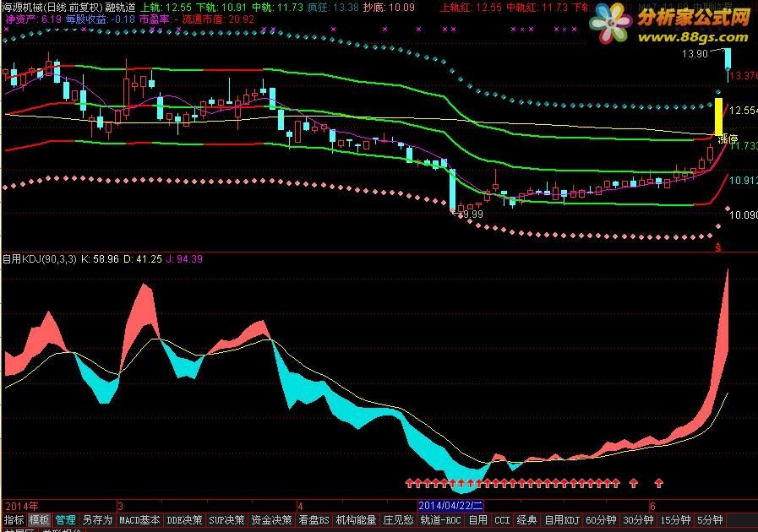
Task: Click the yellow 涨停 limit-up bar
Action: tap(719, 117)
